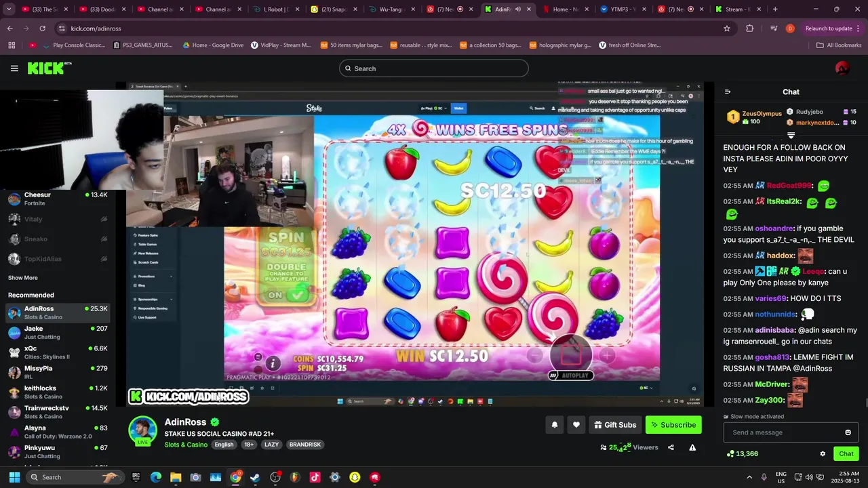
Task: Click the green Subscribe button
Action: [x=673, y=425]
